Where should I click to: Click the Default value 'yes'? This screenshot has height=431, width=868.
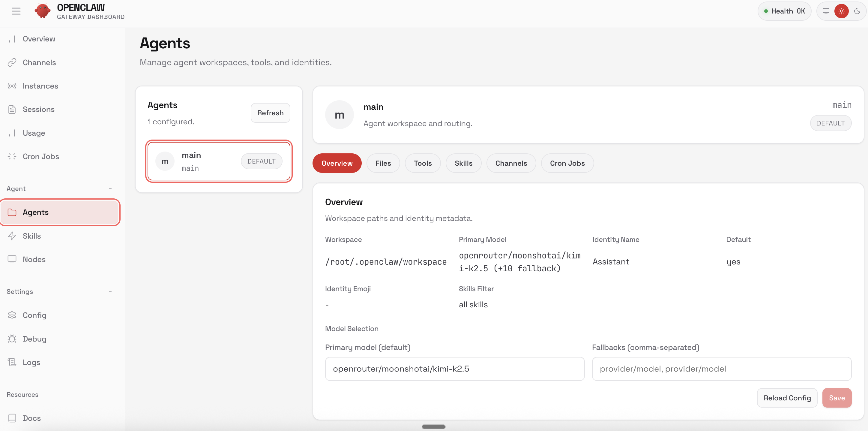[x=733, y=262]
